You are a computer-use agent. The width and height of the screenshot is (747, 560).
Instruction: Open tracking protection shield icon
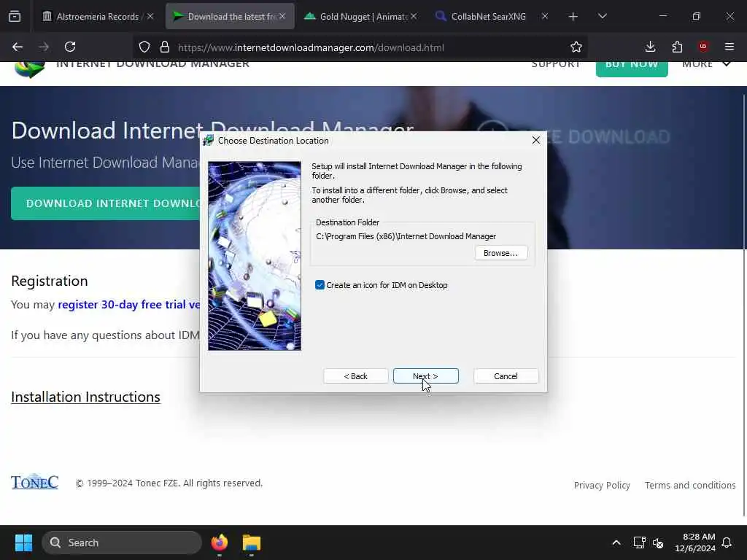144,47
